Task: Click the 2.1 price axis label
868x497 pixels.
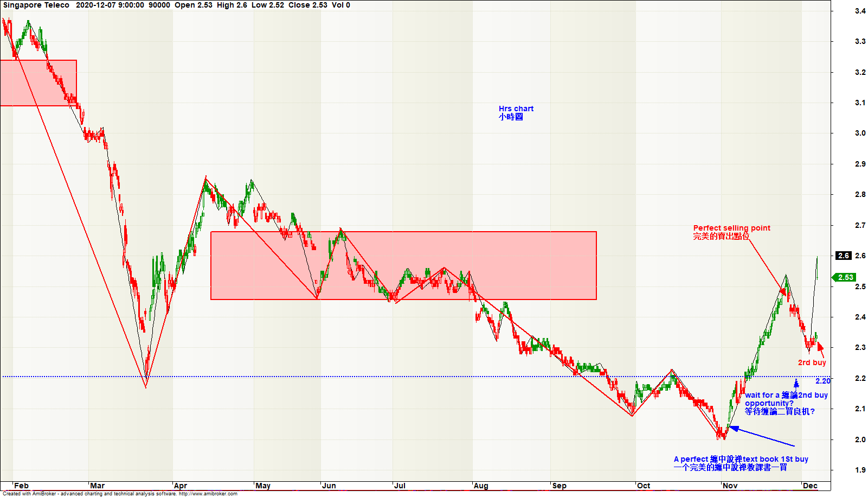Action: point(860,409)
